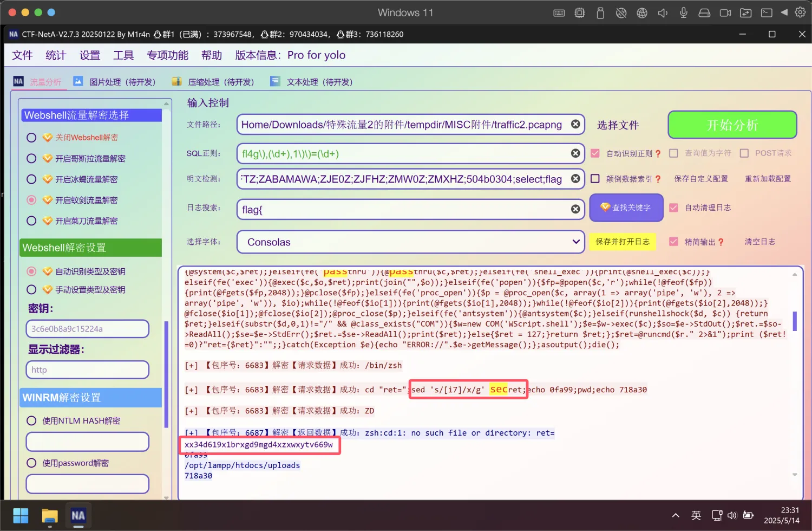Click 选择文件 button
Screen dimensions: 812x531
tap(618, 125)
